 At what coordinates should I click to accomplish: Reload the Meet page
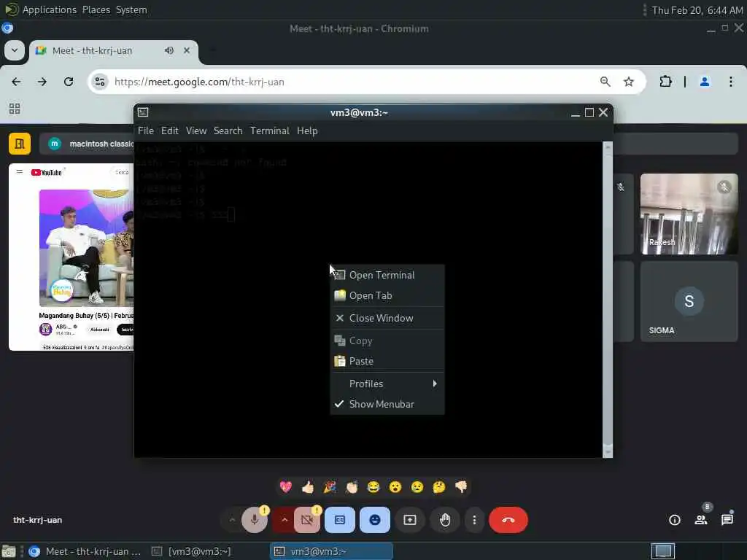pos(69,82)
